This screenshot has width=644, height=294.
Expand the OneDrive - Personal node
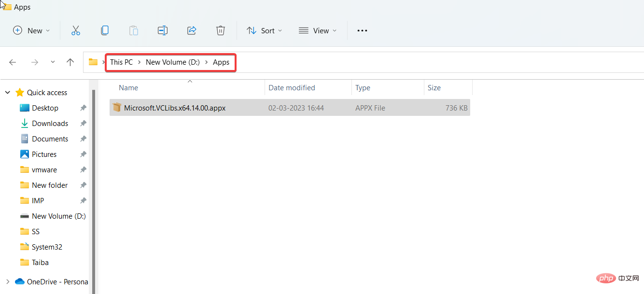click(7, 281)
